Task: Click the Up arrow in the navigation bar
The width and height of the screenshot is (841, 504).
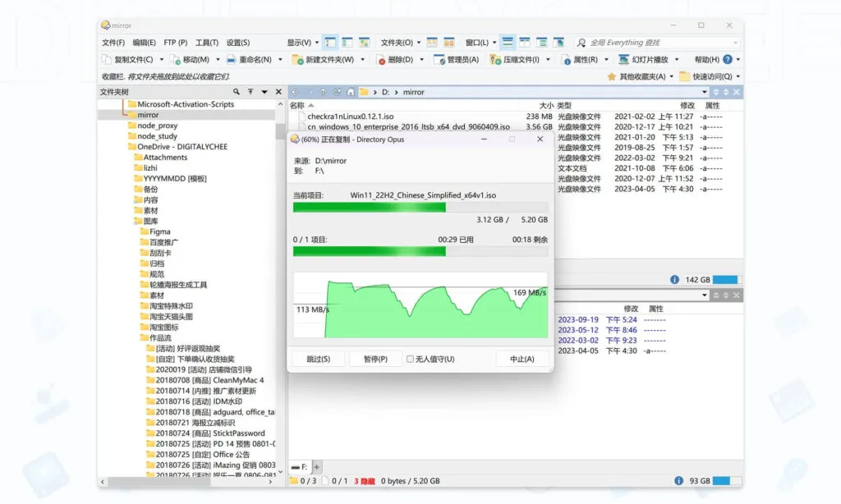Action: 323,92
